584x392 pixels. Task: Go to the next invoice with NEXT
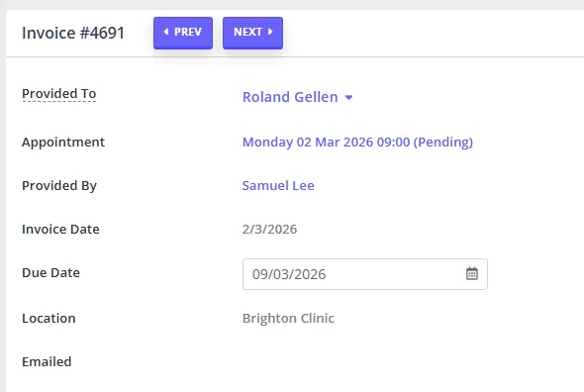[252, 33]
